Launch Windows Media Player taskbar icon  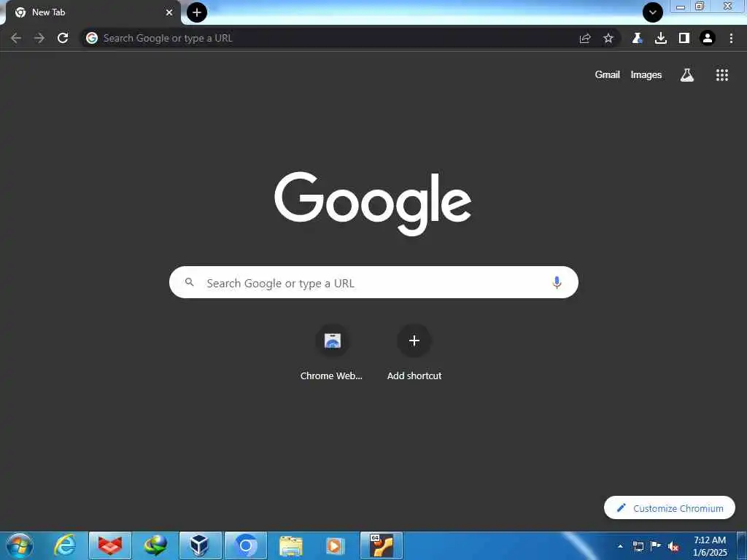click(x=336, y=545)
